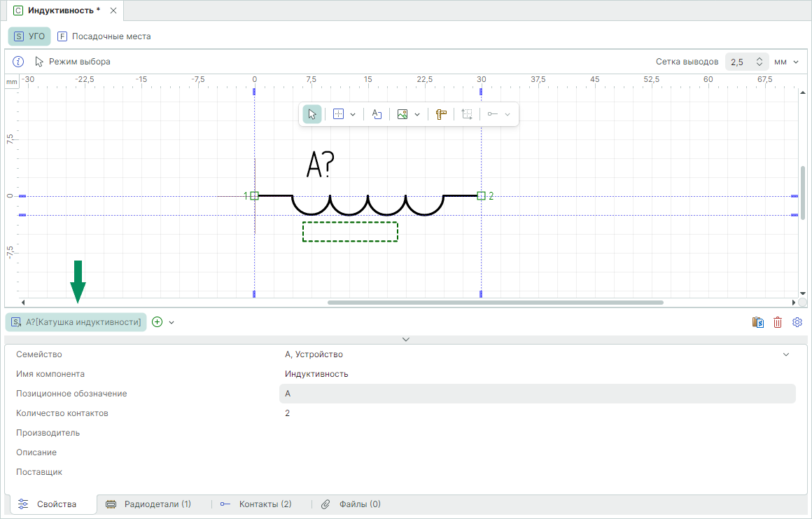This screenshot has height=519, width=812.
Task: Switch to the Контакты (2) tab
Action: 256,504
